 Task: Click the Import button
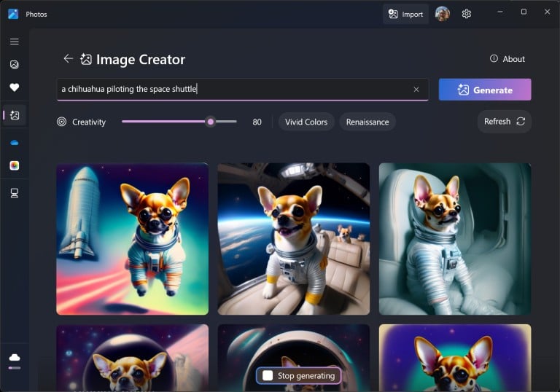point(405,14)
